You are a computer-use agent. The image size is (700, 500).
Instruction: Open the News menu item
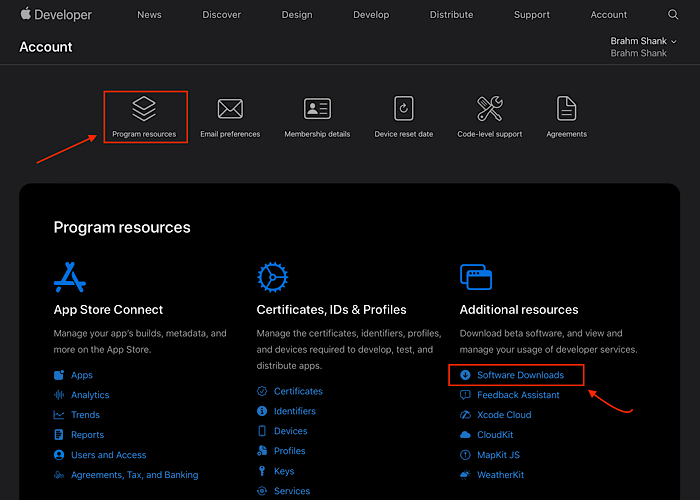149,15
